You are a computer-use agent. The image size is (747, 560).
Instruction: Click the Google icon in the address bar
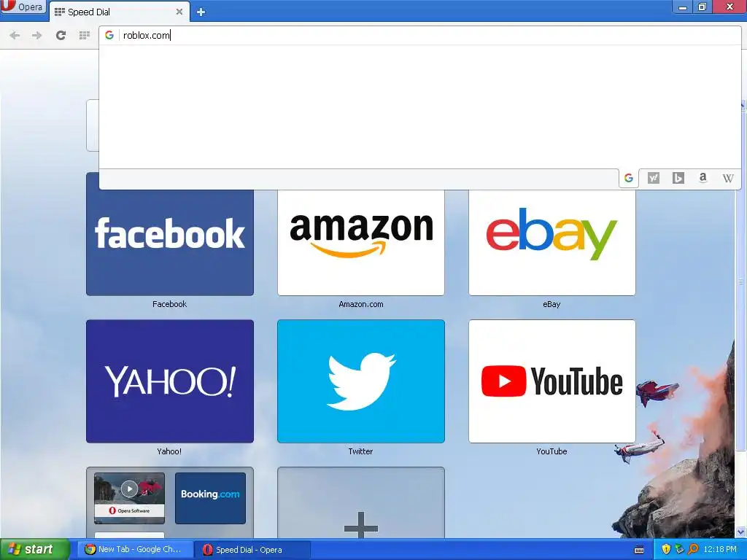[109, 35]
